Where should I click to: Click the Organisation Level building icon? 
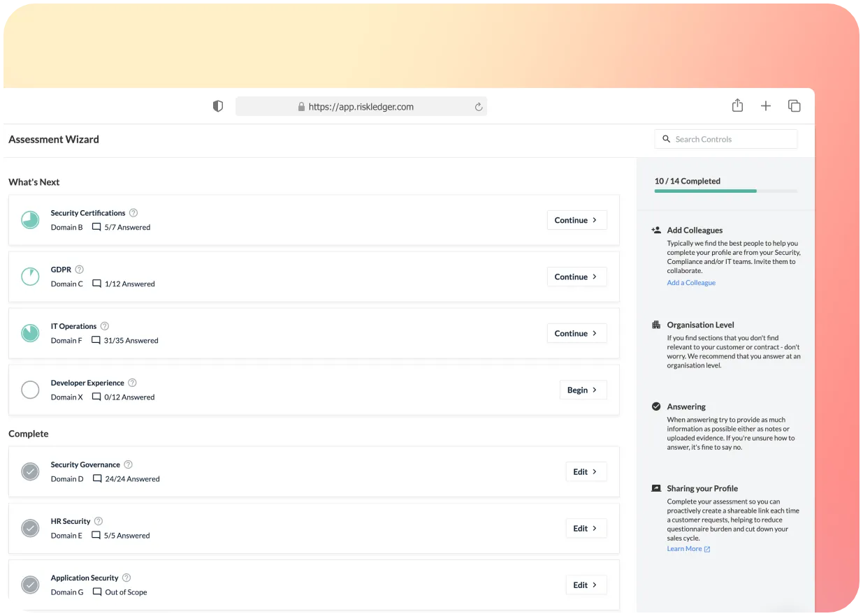click(656, 325)
